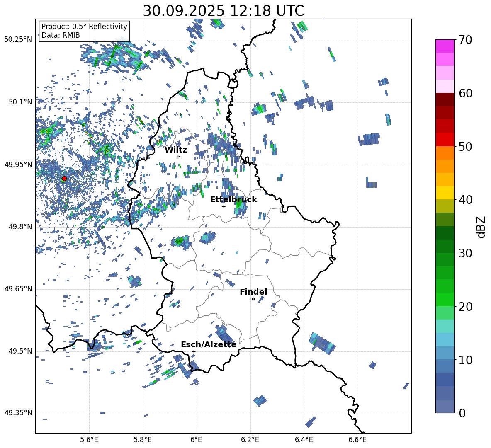Click the colorbar tick label 50
The image size is (491, 448).
(465, 146)
